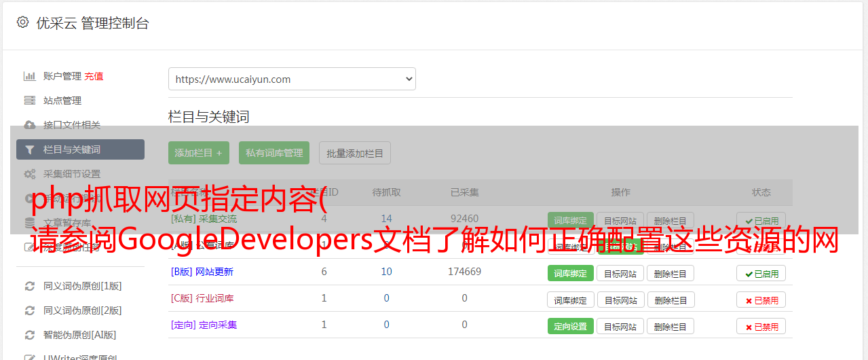
Task: Click 目标网站 in the 网站更新 row
Action: coord(621,273)
